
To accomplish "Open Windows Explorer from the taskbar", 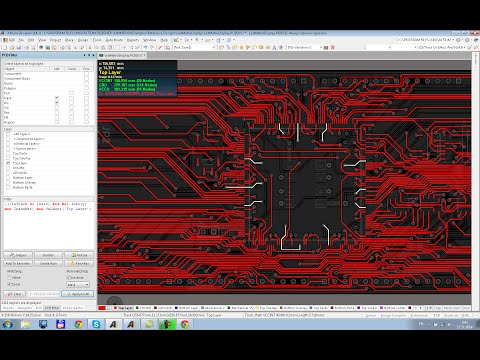I will (x=25, y=324).
